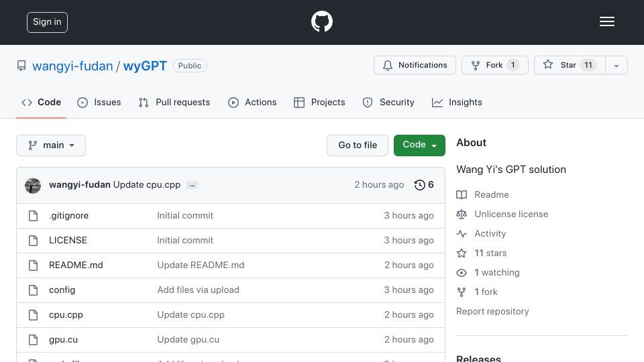Open the Update README.md commit message
Image resolution: width=644 pixels, height=362 pixels.
tap(201, 265)
